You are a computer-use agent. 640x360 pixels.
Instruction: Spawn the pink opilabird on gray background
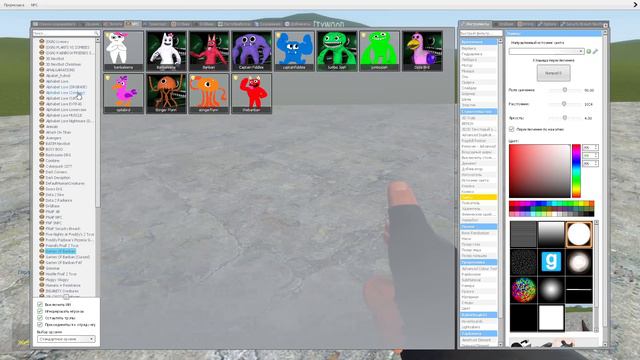[x=124, y=93]
